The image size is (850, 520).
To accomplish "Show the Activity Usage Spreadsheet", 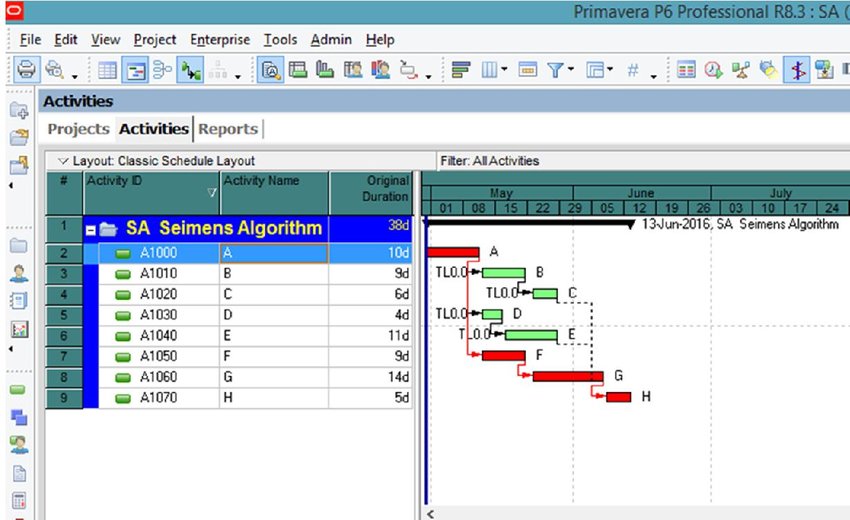I will pyautogui.click(x=298, y=70).
